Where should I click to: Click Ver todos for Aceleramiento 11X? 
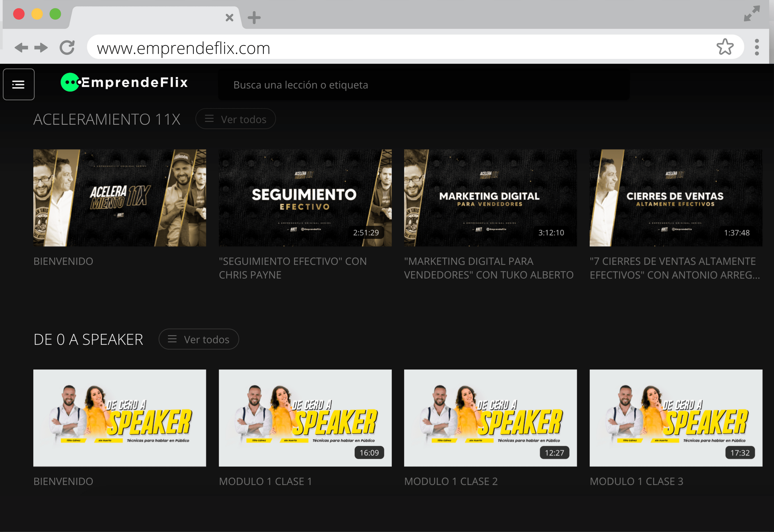[x=236, y=119]
